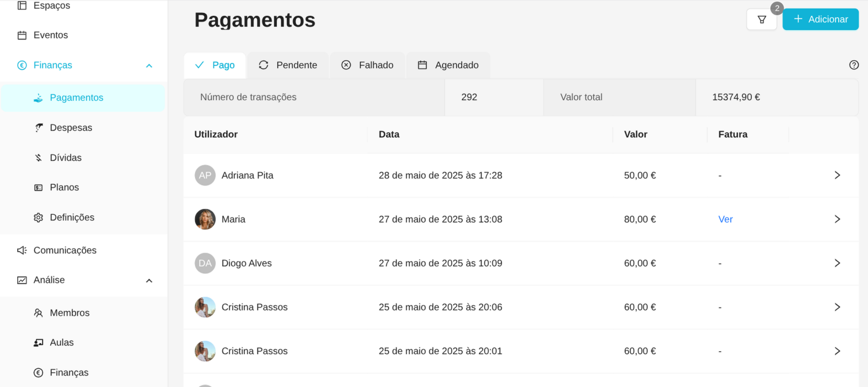Open Aulas under Análise in sidebar

coord(62,343)
